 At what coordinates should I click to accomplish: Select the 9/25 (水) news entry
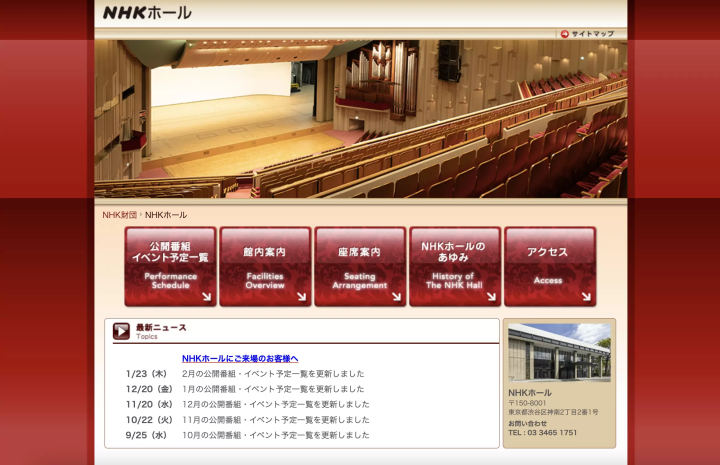tap(248, 435)
